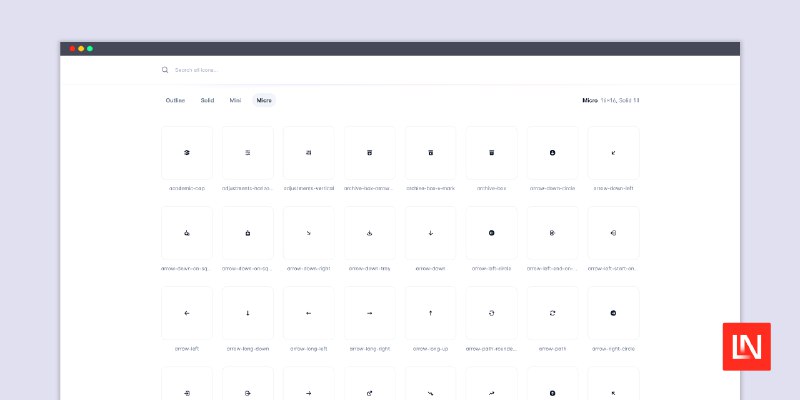Select the arrow-path-rounded-square icon
The width and height of the screenshot is (800, 400).
[x=491, y=313]
